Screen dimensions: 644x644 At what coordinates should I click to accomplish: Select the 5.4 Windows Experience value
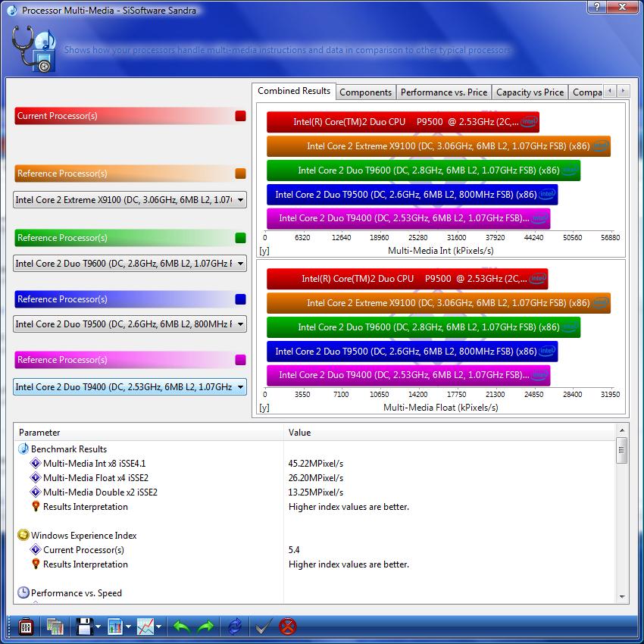pyautogui.click(x=294, y=549)
